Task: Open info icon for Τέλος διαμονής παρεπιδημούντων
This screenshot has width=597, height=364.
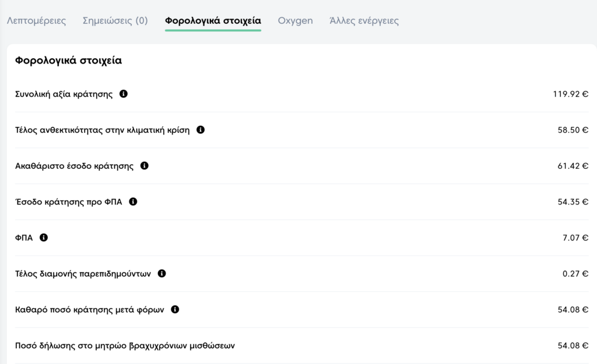Action: pyautogui.click(x=162, y=274)
